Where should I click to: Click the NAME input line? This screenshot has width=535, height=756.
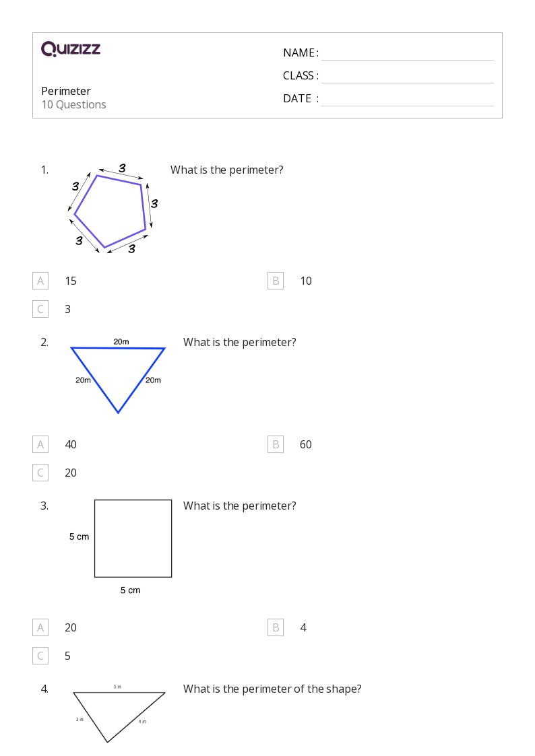click(x=408, y=53)
